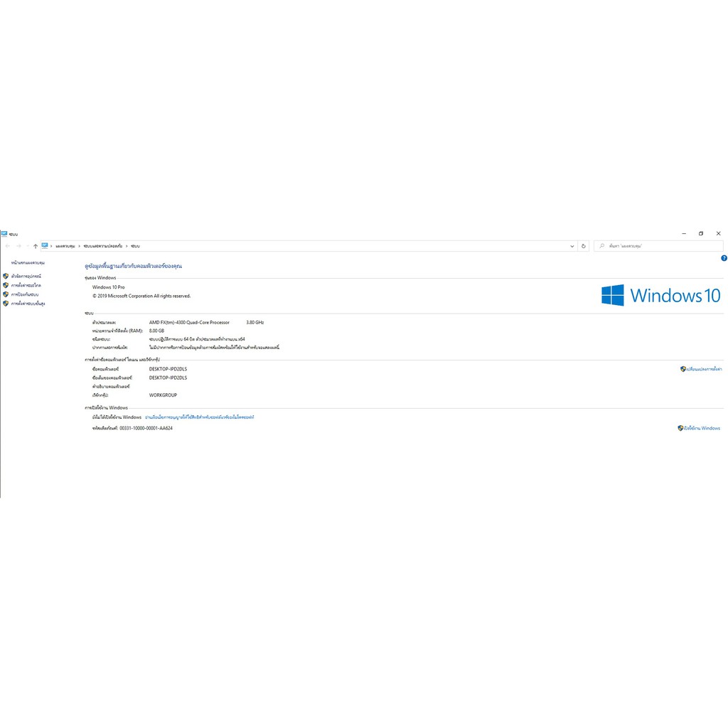The height and width of the screenshot is (728, 728).
Task: Read the Microsoft Software License Terms link
Action: [x=200, y=417]
